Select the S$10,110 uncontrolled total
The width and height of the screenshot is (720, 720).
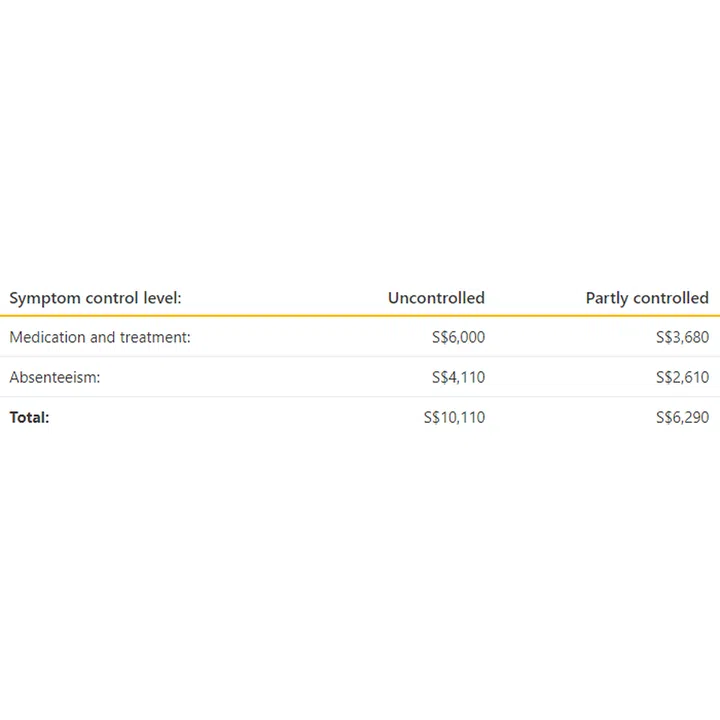(454, 418)
